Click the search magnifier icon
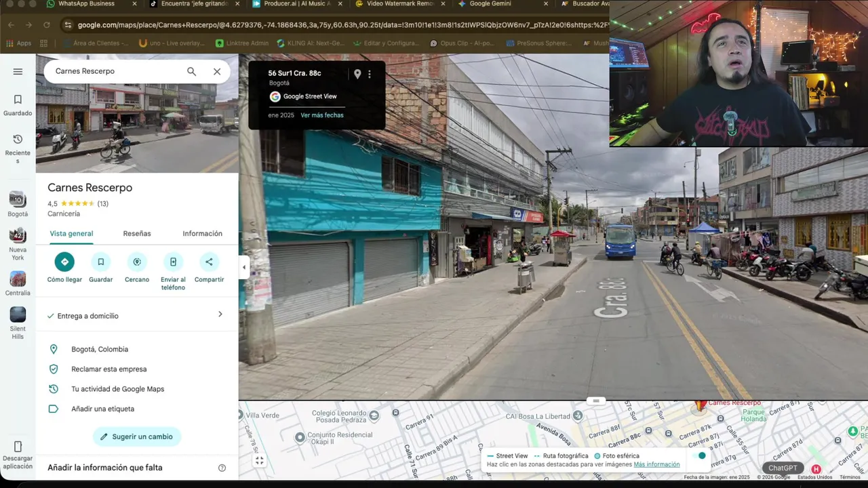868x488 pixels. point(191,71)
